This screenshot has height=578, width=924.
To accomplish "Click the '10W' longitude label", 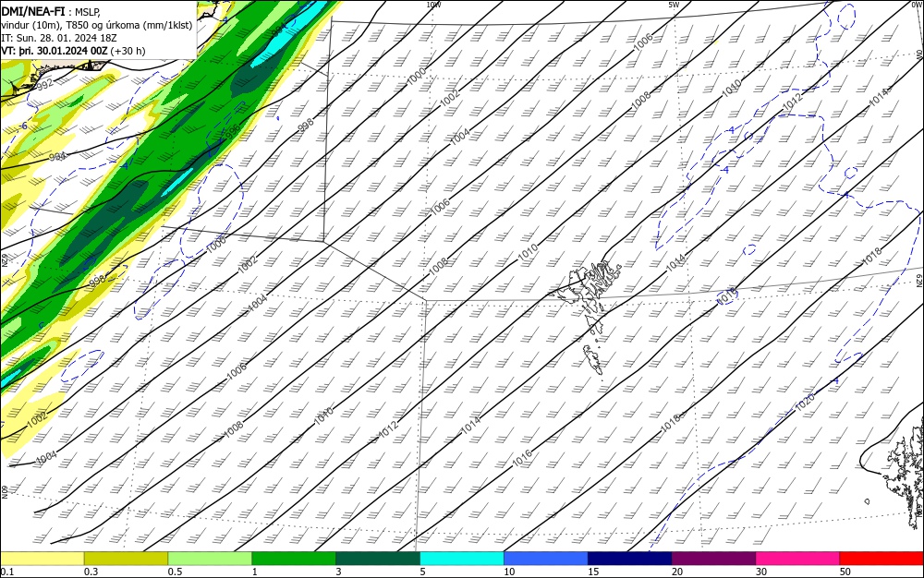I will pos(433,5).
